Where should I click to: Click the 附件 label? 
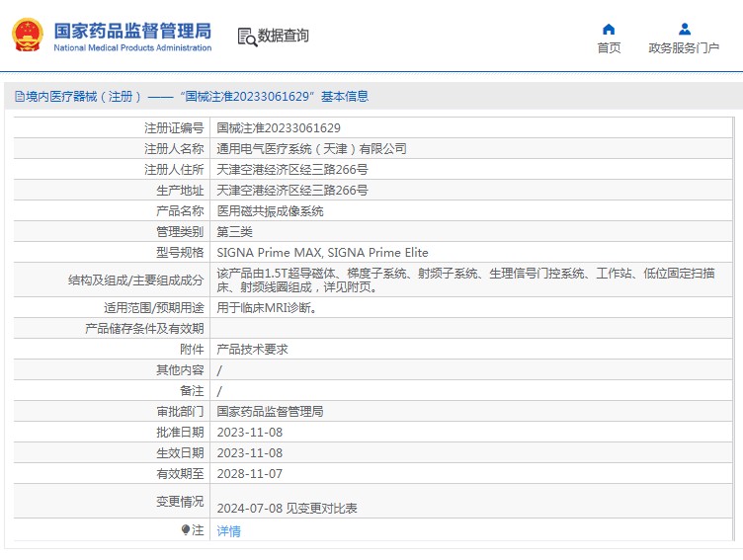[x=192, y=350]
